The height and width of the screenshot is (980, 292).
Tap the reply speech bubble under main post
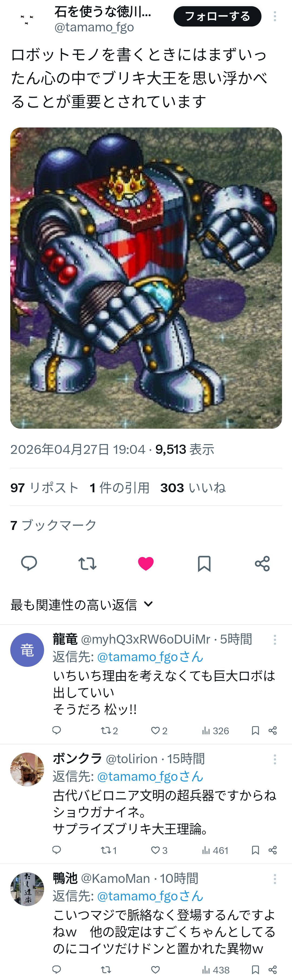coord(29,563)
